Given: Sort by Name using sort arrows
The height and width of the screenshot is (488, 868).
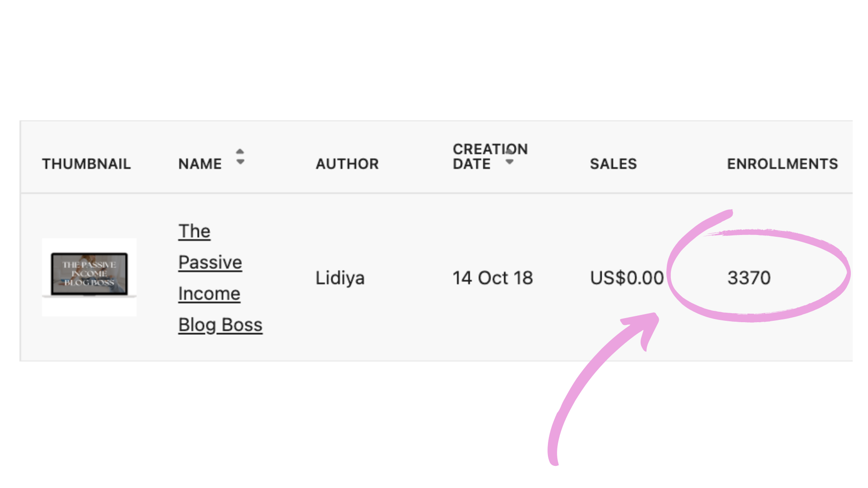Looking at the screenshot, I should [240, 156].
